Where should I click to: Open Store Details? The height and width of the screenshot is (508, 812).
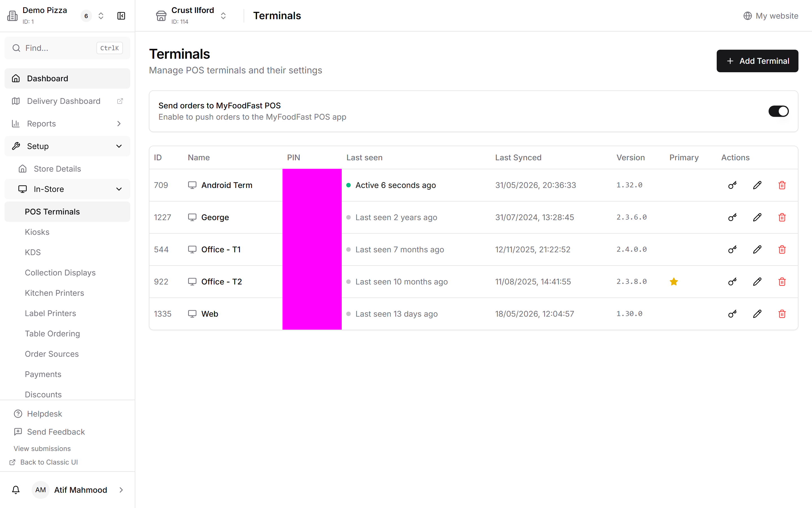67,169
